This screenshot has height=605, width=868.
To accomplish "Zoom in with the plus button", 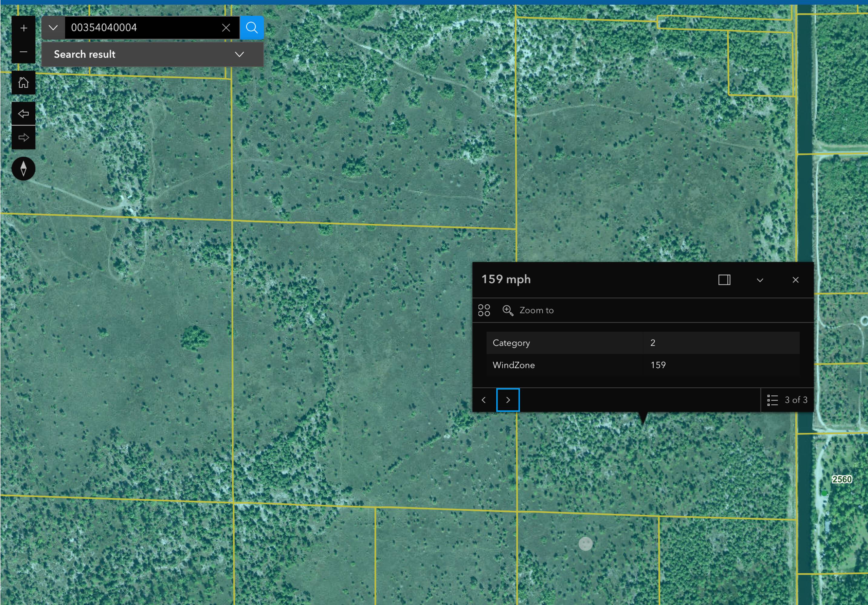I will pos(23,28).
